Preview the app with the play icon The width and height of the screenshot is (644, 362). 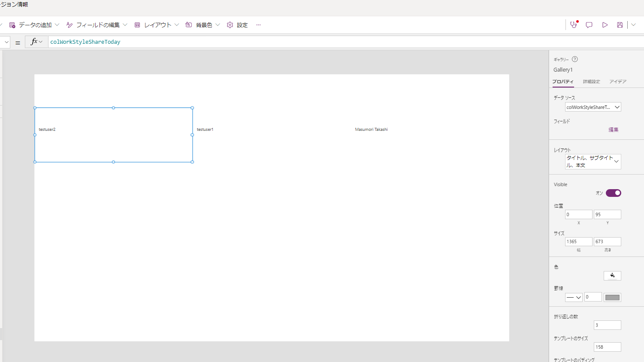coord(605,25)
